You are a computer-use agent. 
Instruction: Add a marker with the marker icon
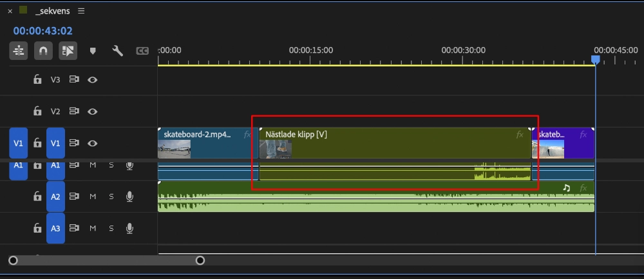pos(93,51)
